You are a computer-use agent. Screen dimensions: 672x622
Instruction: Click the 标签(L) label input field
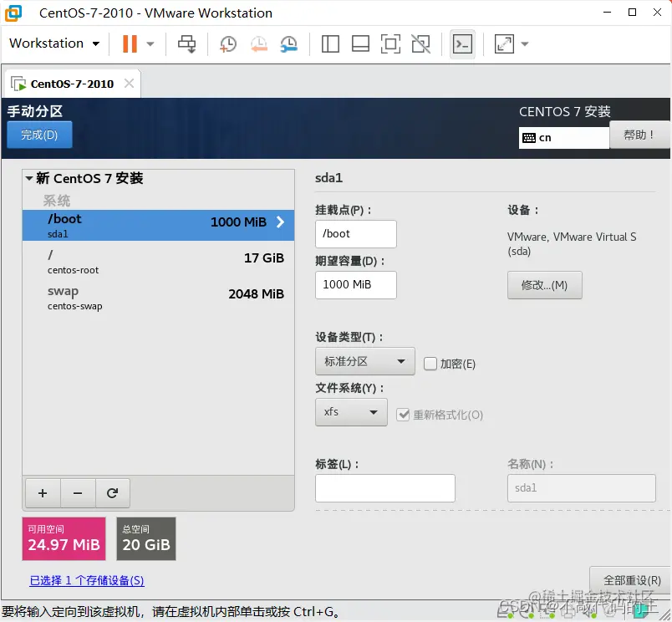(384, 488)
